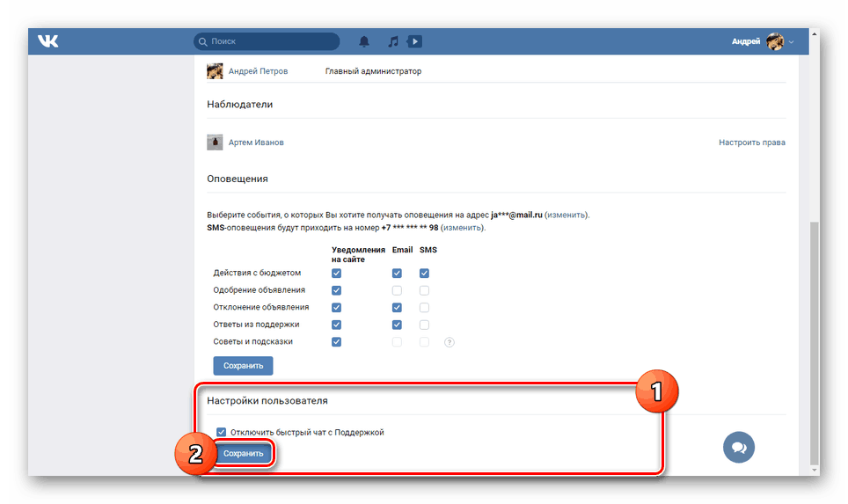
Task: Toggle Email for Действия с бюджетом
Action: click(397, 273)
